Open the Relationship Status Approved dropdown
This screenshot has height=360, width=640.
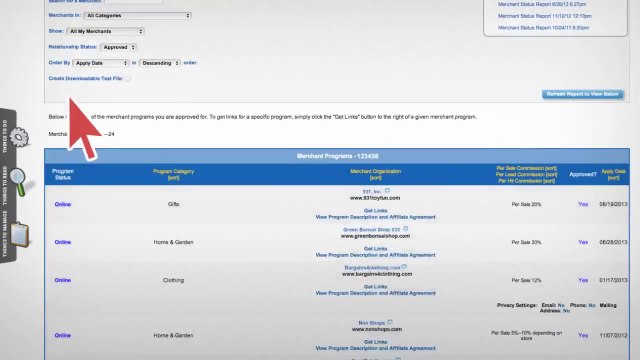coord(118,47)
